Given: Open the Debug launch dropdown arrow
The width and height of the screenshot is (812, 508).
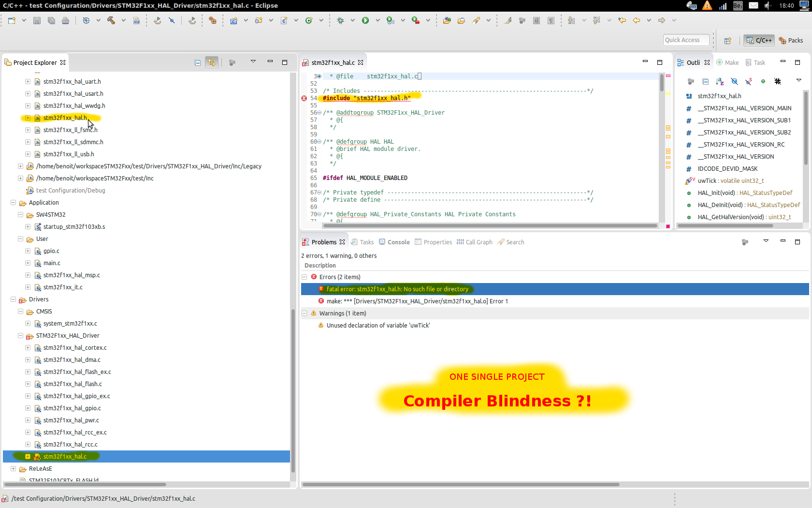Looking at the screenshot, I should 352,20.
